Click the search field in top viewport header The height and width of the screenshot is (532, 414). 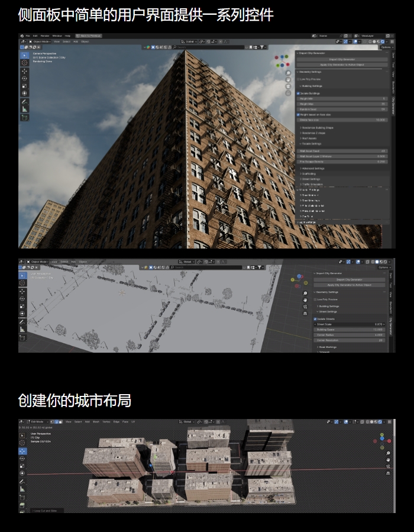[x=209, y=47]
